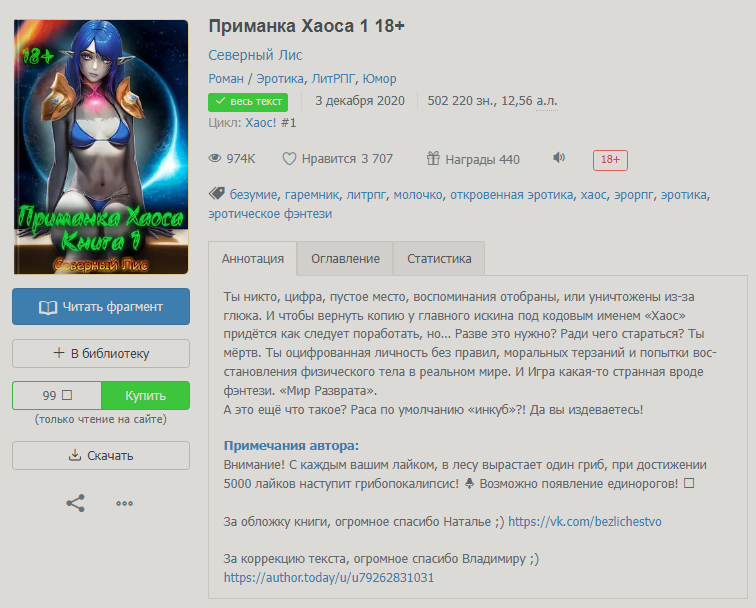756x608 pixels.
Task: Select the Аннотация tab
Action: pos(253,259)
